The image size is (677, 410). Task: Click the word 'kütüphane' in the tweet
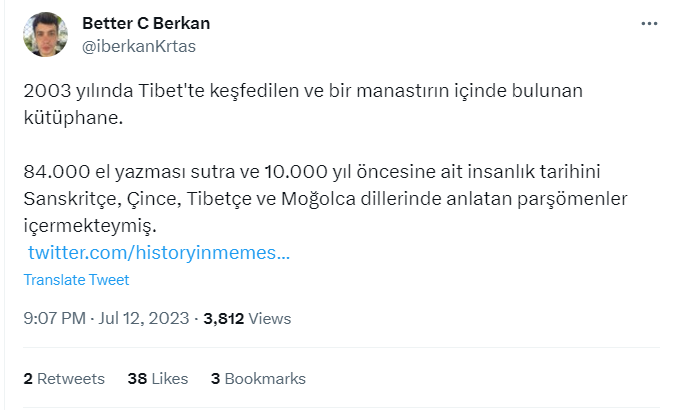click(x=76, y=118)
